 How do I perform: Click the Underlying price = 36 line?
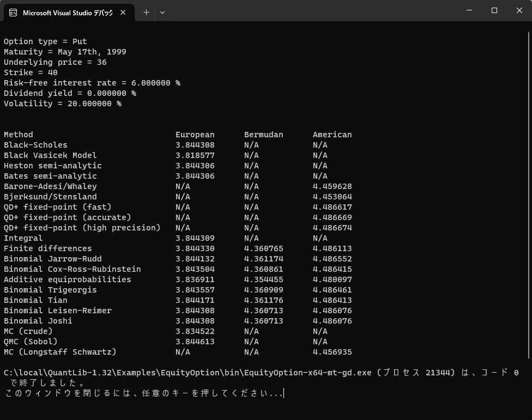[55, 62]
